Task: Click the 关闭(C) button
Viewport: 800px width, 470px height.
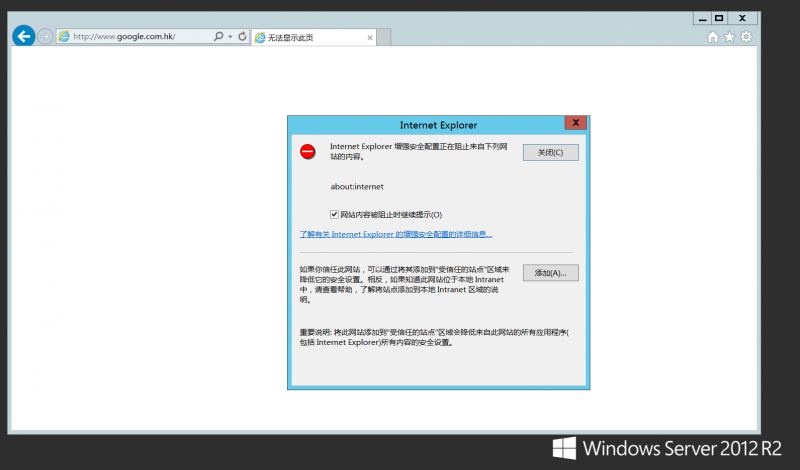Action: click(551, 153)
